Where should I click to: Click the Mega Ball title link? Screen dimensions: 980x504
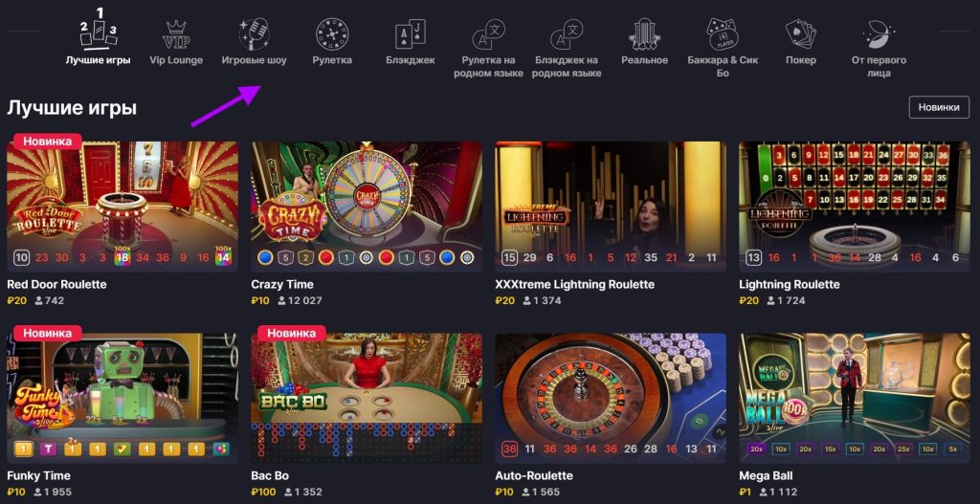(x=767, y=476)
